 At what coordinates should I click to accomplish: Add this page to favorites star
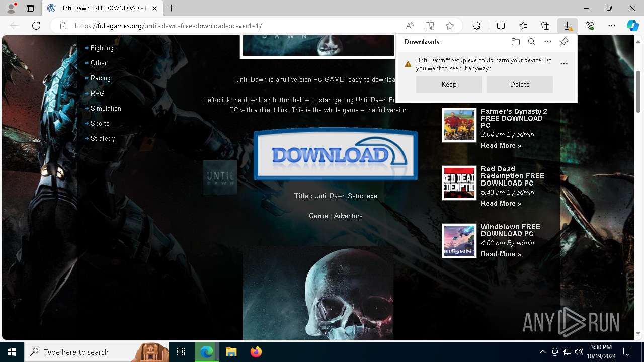point(450,26)
